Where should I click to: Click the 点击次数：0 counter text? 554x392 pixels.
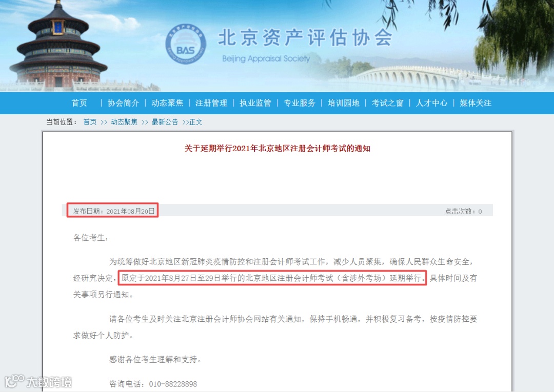[x=464, y=211]
